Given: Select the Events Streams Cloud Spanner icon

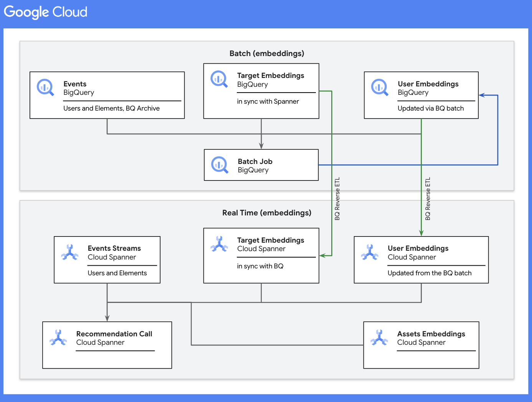Looking at the screenshot, I should pos(70,252).
